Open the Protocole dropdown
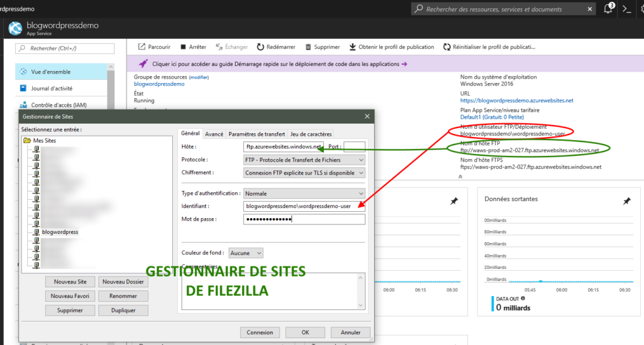 [304, 160]
